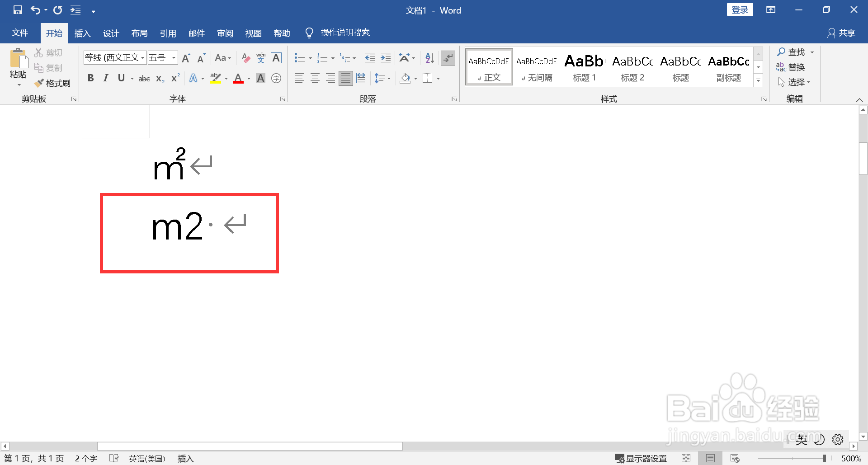Toggle Bold formatting
868x465 pixels.
(x=90, y=78)
